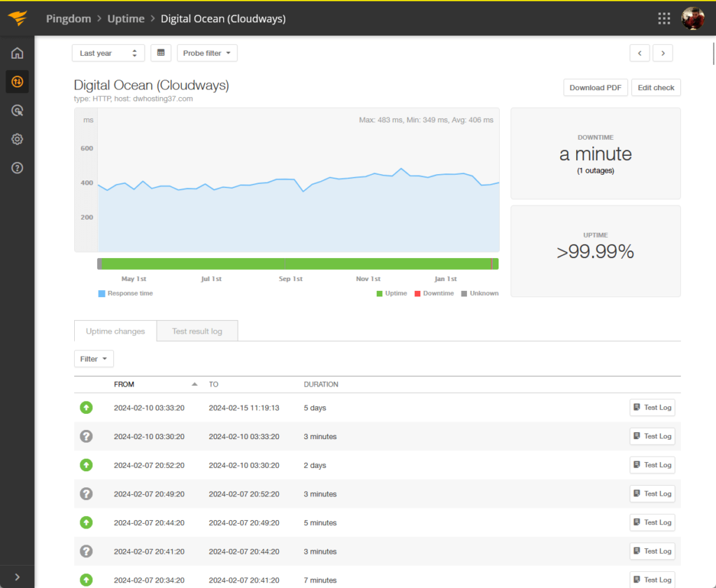The width and height of the screenshot is (716, 588).
Task: Switch to the Test result log tab
Action: 197,331
